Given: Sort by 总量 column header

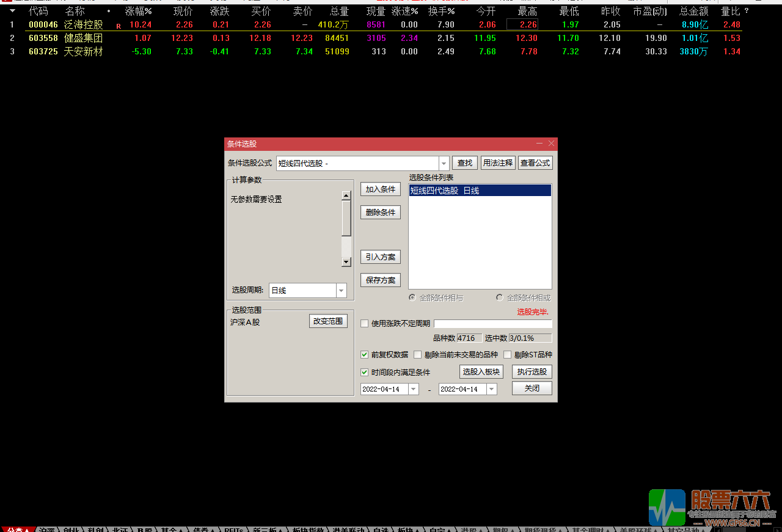Looking at the screenshot, I should pyautogui.click(x=340, y=11).
